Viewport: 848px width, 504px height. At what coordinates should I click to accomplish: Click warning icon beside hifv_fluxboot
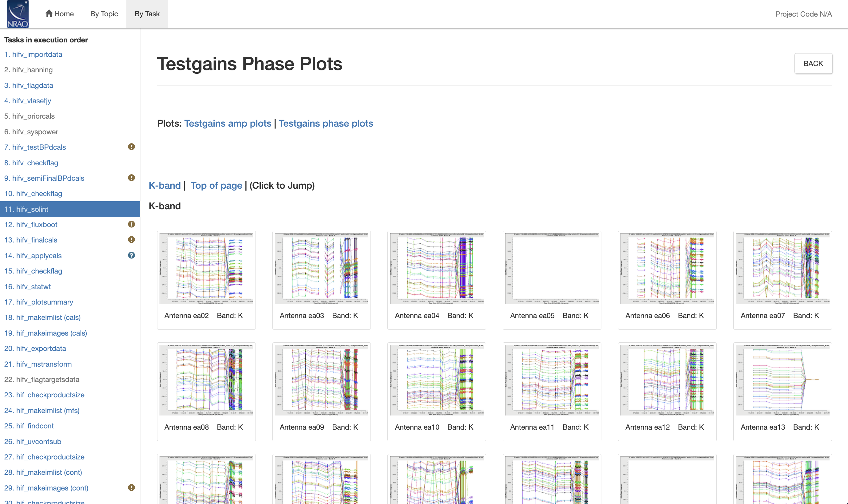click(132, 224)
